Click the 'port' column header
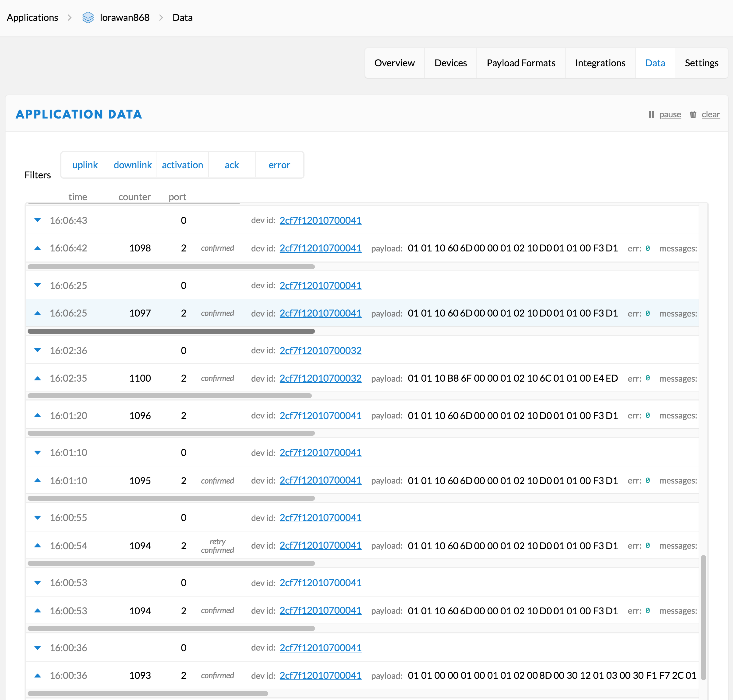The height and width of the screenshot is (700, 733). click(x=177, y=196)
